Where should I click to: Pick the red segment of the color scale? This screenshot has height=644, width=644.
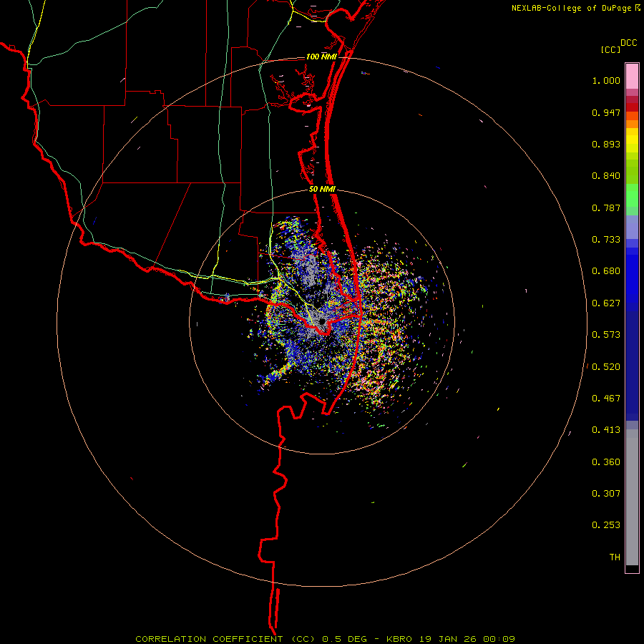click(x=632, y=107)
